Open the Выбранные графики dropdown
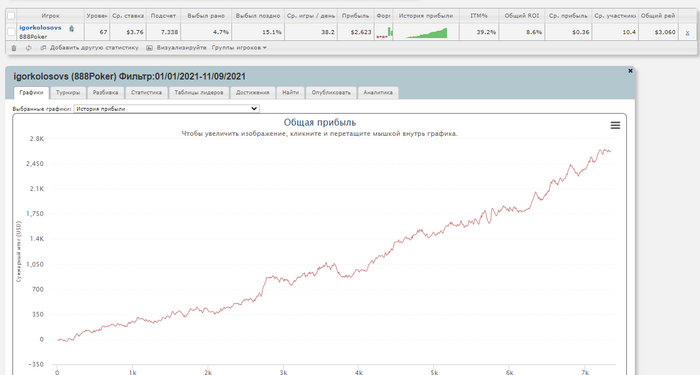The image size is (700, 375). point(167,108)
